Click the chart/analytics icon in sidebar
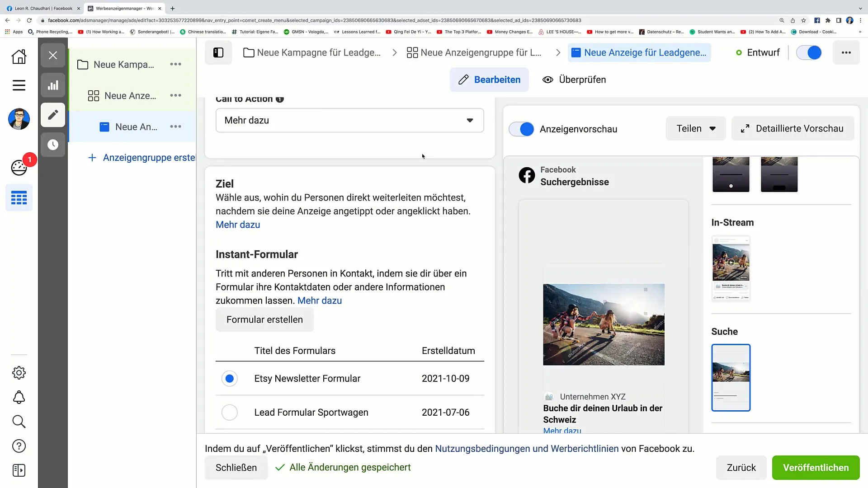 coord(53,85)
